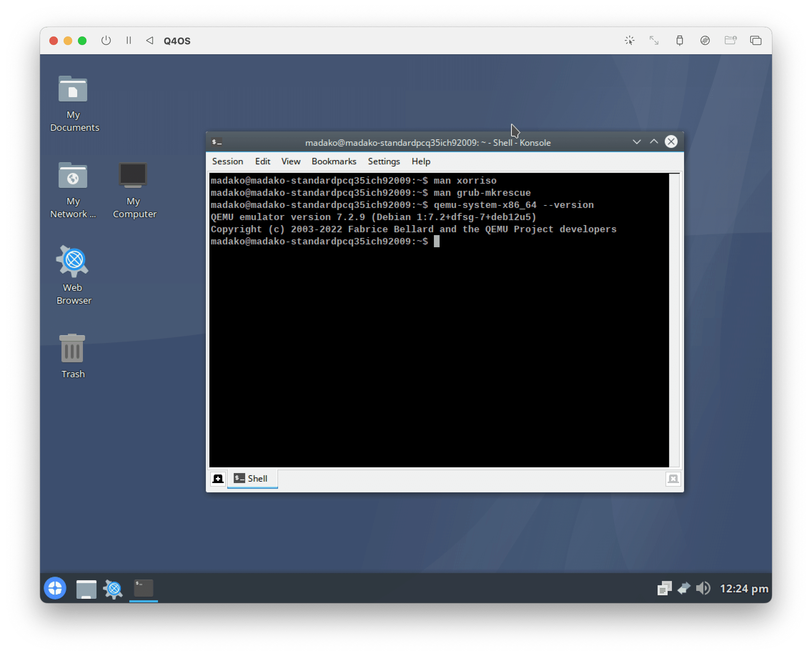The image size is (812, 656).
Task: Click the macOS red close button of VM window
Action: click(x=54, y=40)
